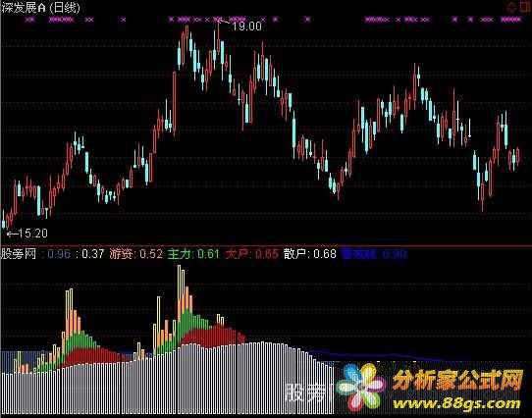Click the dim diamond icon at top-right corner
This screenshot has height=418, width=532.
511,7
